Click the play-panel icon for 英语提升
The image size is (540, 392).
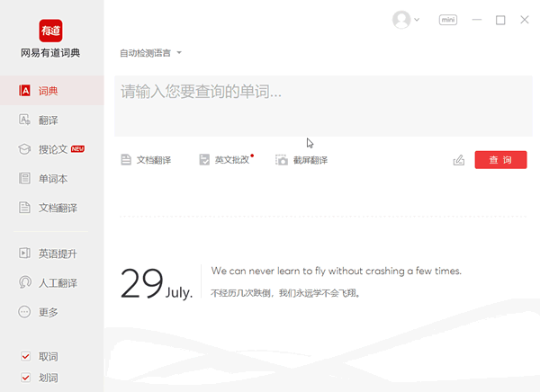tap(24, 254)
